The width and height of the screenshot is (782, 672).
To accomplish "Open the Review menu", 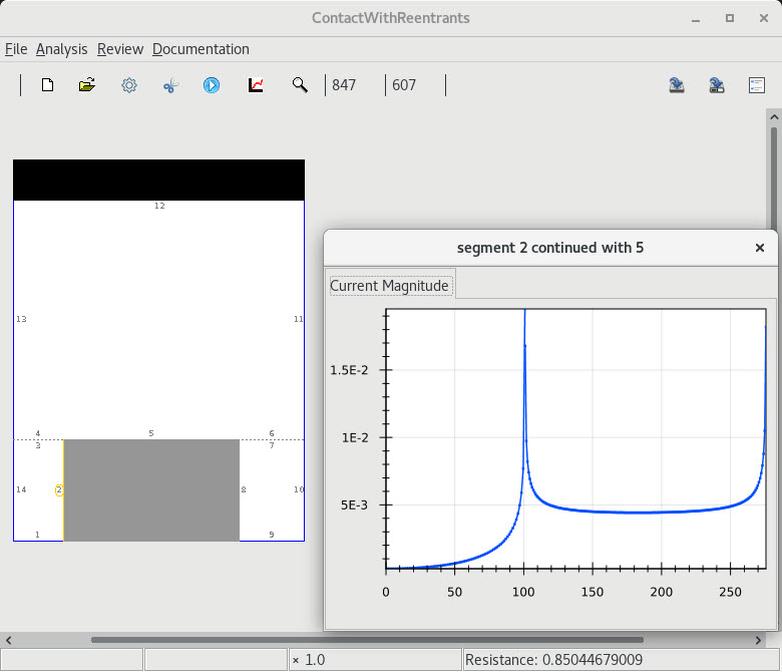I will (x=120, y=49).
